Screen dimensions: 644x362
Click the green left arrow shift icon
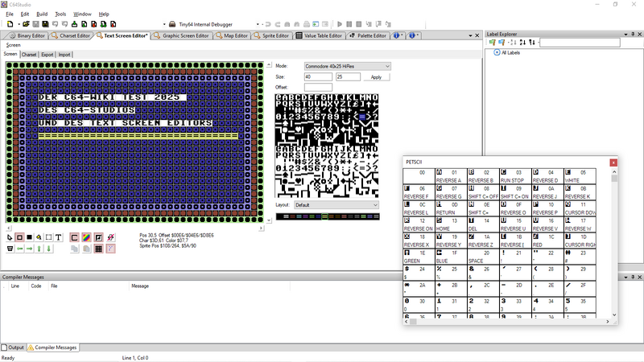[x=19, y=249]
